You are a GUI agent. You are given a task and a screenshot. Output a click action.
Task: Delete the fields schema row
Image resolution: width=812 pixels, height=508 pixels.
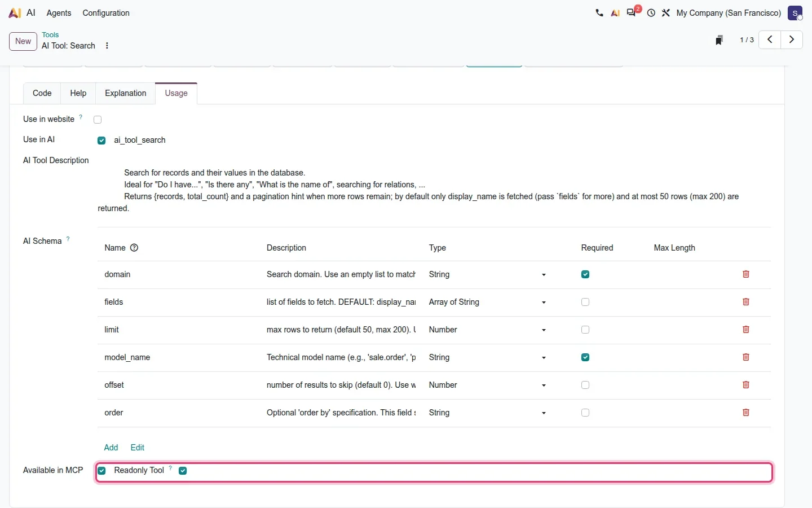coord(746,302)
